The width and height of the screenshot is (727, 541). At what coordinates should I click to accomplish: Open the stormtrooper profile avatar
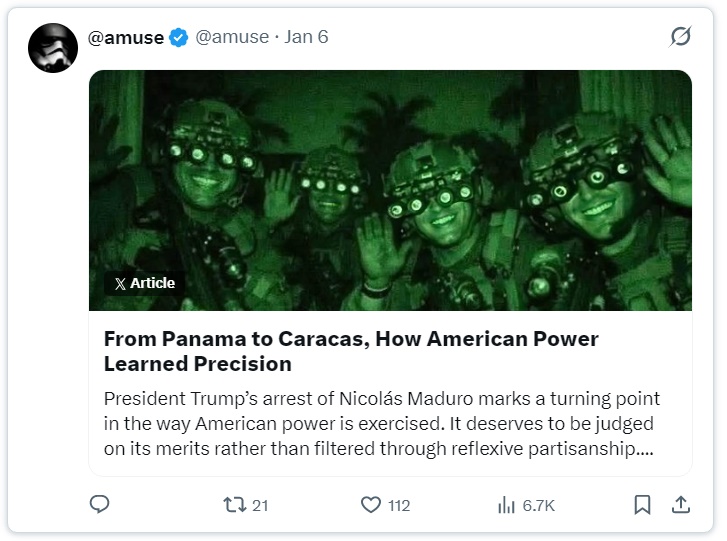53,47
